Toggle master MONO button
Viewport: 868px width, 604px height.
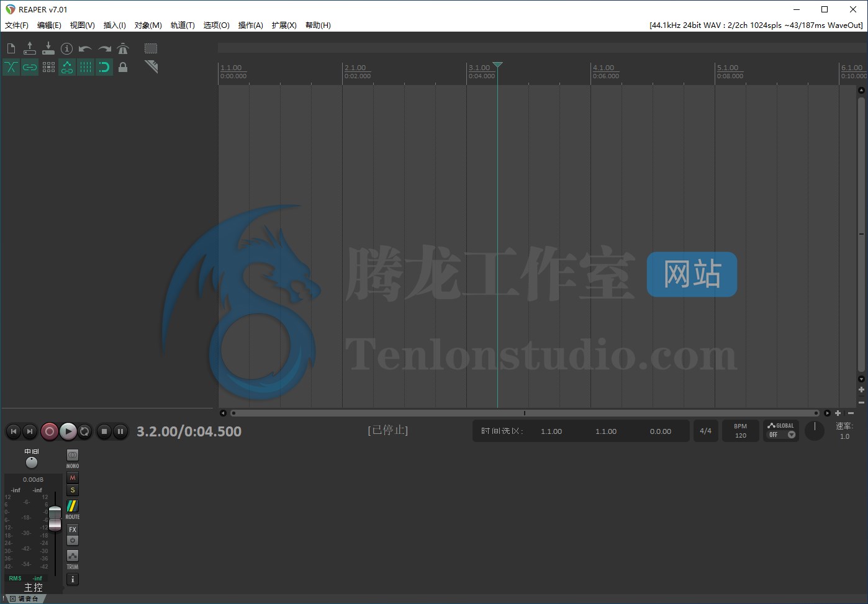73,455
